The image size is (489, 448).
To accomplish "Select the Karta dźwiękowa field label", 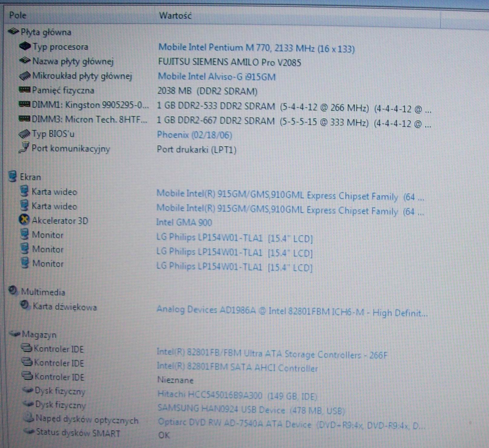I will [x=65, y=307].
